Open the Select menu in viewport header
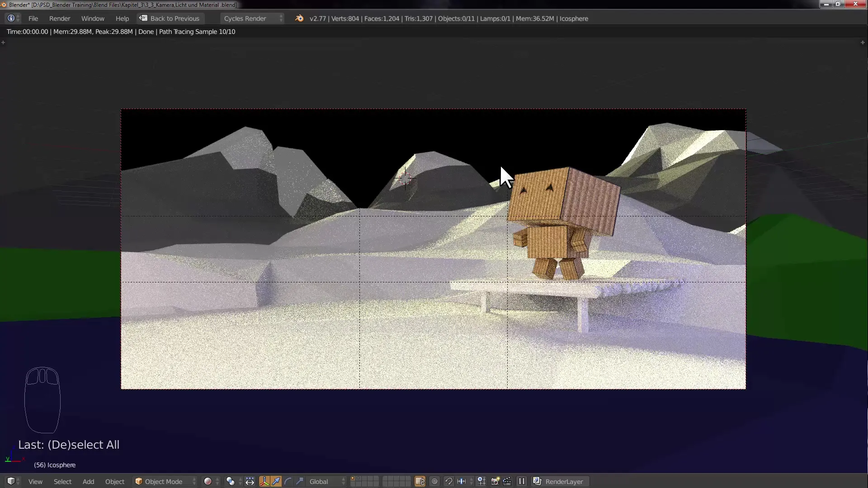The image size is (868, 488). click(x=62, y=482)
